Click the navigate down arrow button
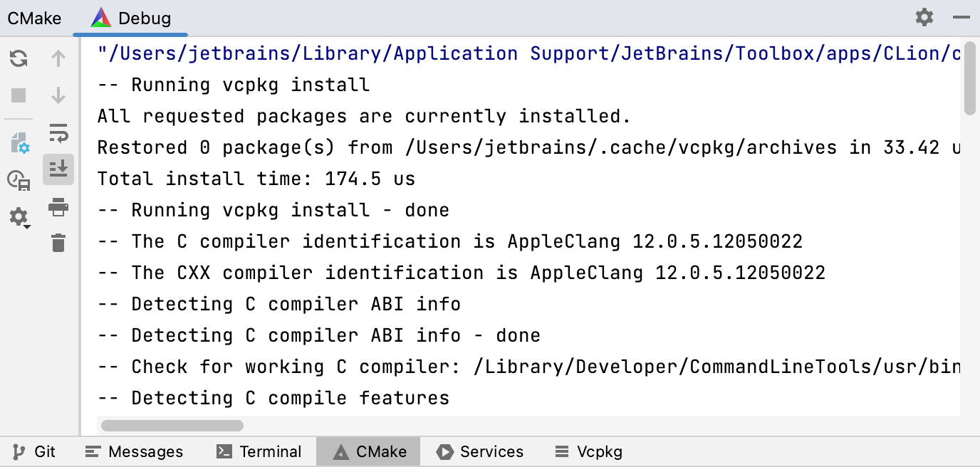Image resolution: width=980 pixels, height=467 pixels. (58, 95)
